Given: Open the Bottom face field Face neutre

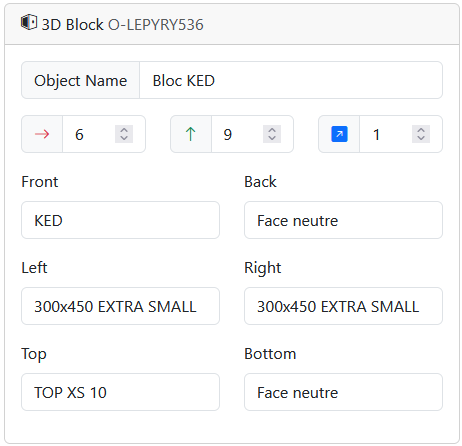Looking at the screenshot, I should pyautogui.click(x=343, y=392).
